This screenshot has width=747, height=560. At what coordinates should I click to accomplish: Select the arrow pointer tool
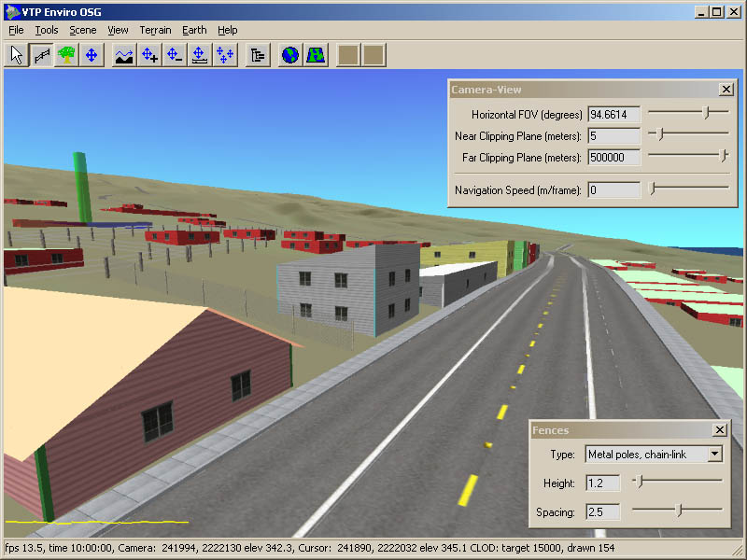pos(17,55)
